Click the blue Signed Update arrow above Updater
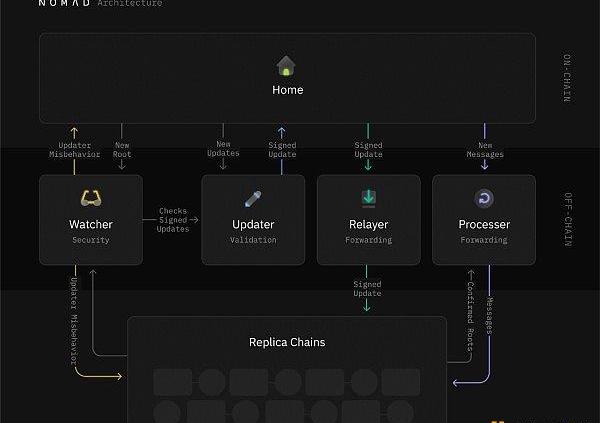The width and height of the screenshot is (600, 423). point(282,131)
